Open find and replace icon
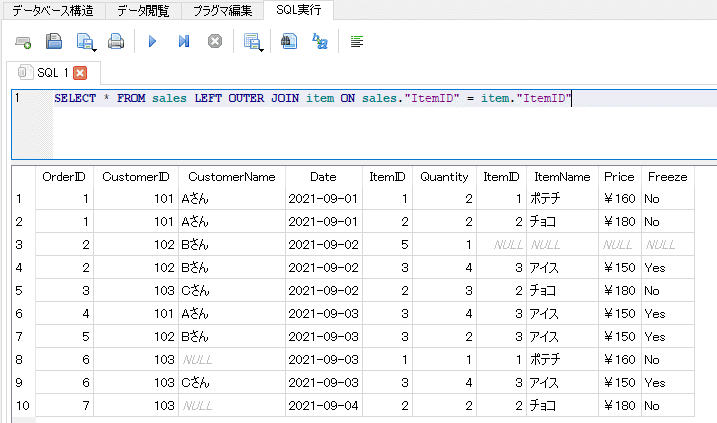The width and height of the screenshot is (717, 423). point(320,42)
